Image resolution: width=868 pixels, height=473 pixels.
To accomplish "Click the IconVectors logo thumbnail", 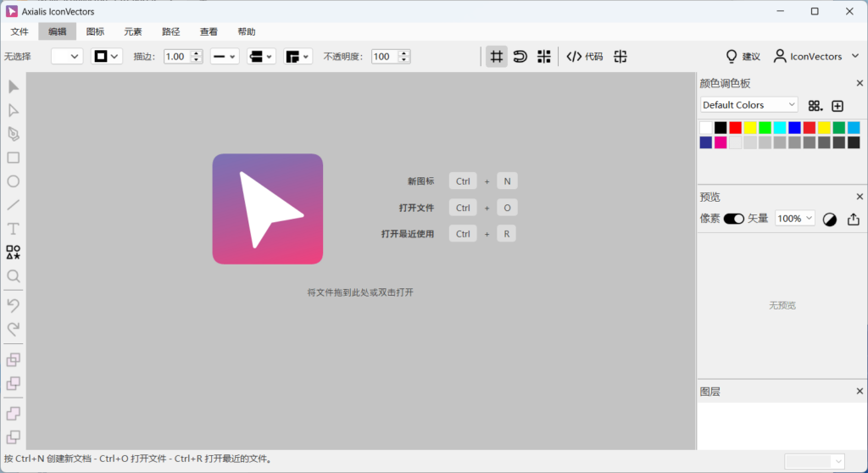I will coord(268,209).
